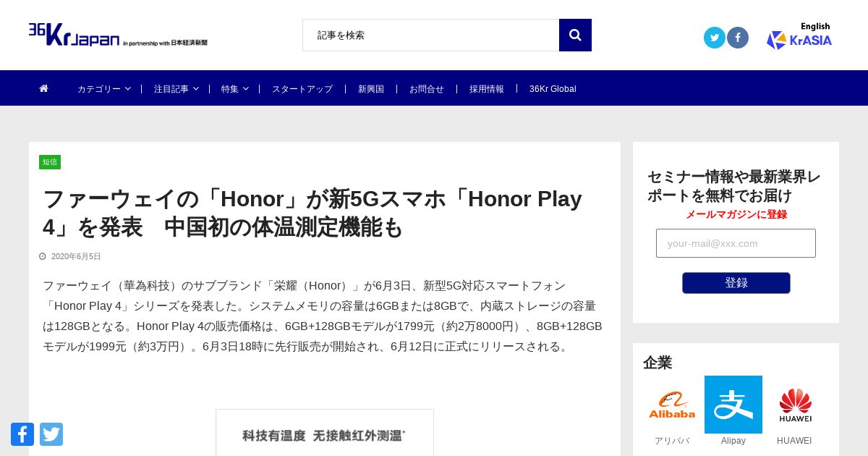This screenshot has height=456, width=868.
Task: Open the Facebook profile round icon
Action: [x=738, y=38]
